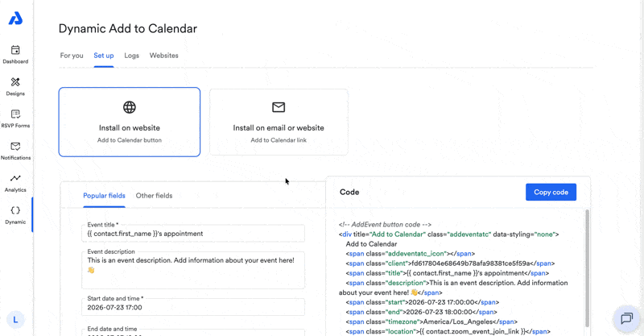Screen dimensions: 644x336
Task: Switch to the For you tab
Action: (x=72, y=56)
